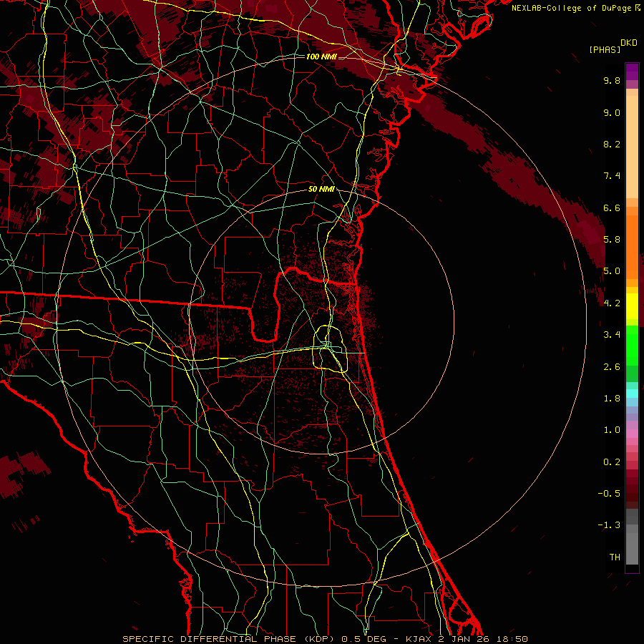Click the -0.5 scale value

point(609,494)
